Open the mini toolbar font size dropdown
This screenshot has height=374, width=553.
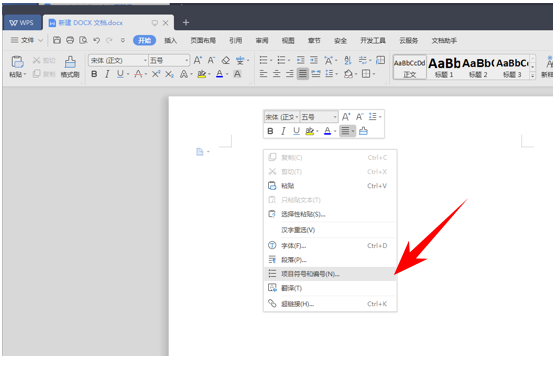[x=335, y=117]
